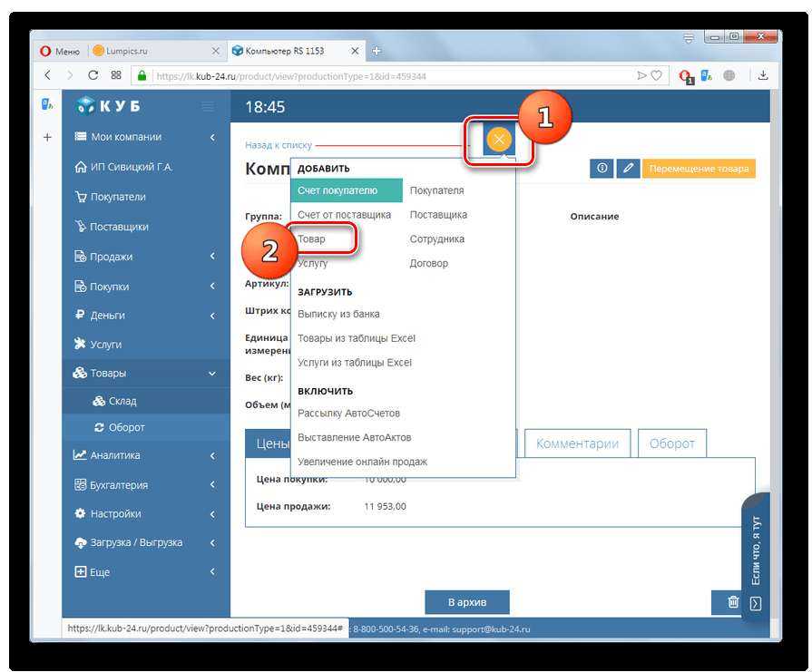This screenshot has width=812, height=672.
Task: Open Opera downloads icon
Action: click(762, 75)
